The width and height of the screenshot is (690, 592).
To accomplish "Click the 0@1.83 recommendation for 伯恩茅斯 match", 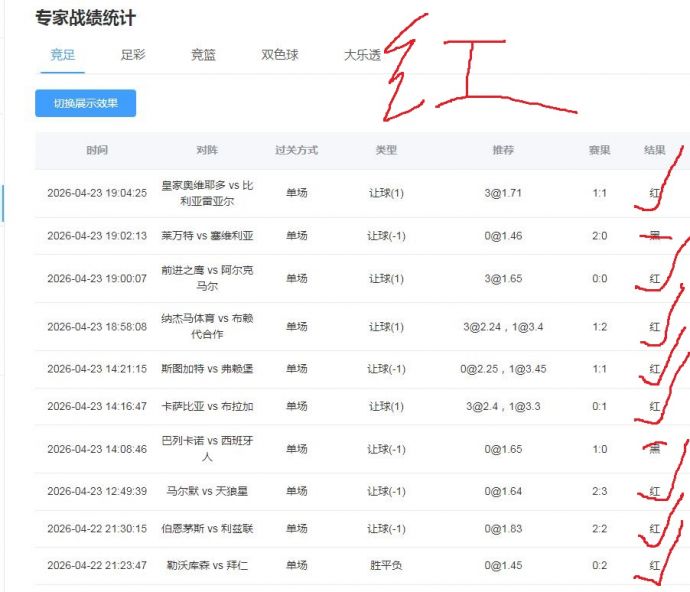I will (503, 529).
